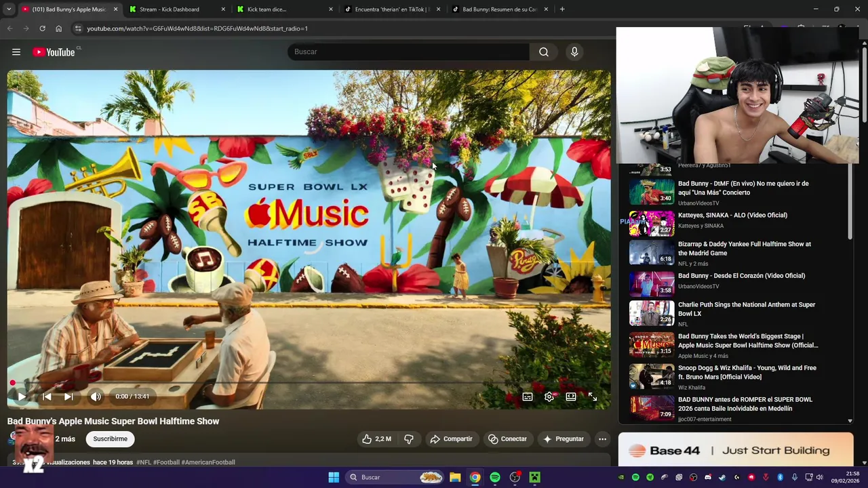Skip to the previous video
This screenshot has height=488, width=868.
[47, 396]
